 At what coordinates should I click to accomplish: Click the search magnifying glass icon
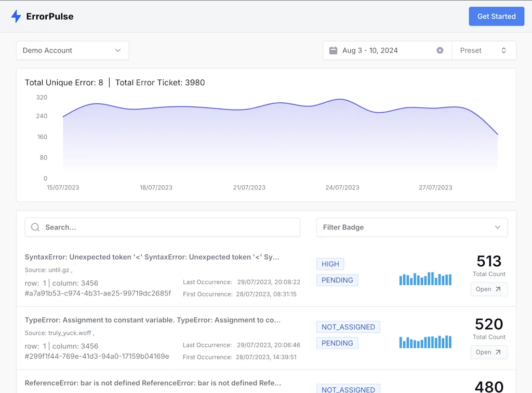(35, 227)
